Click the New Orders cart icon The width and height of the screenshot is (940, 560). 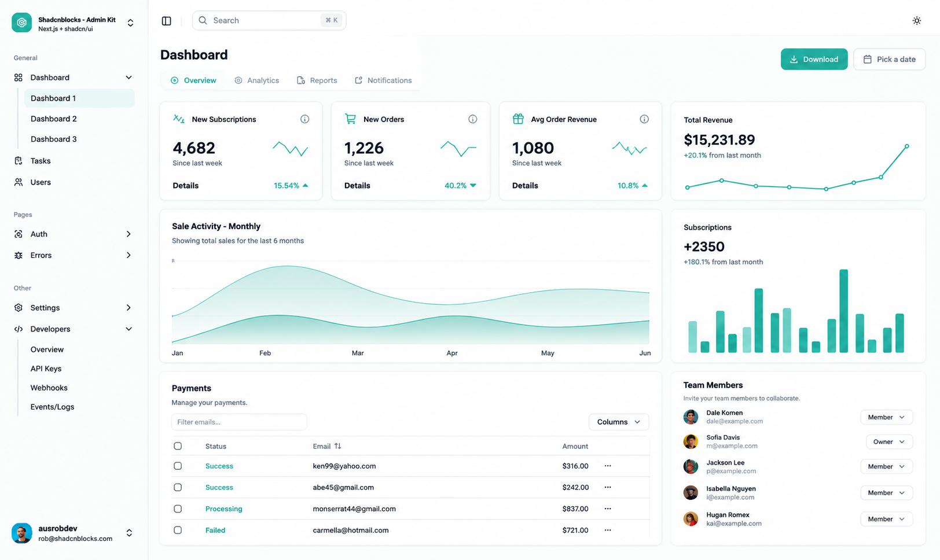(350, 119)
